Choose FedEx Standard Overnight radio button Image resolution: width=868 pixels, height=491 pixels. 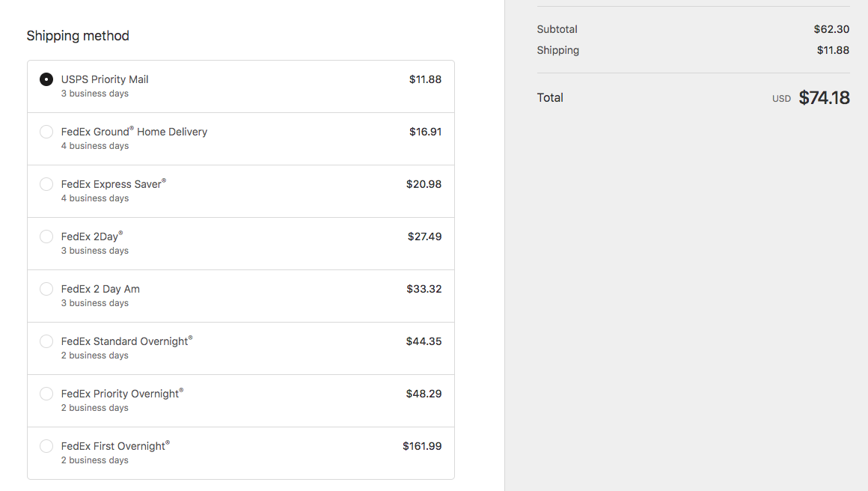click(x=46, y=341)
